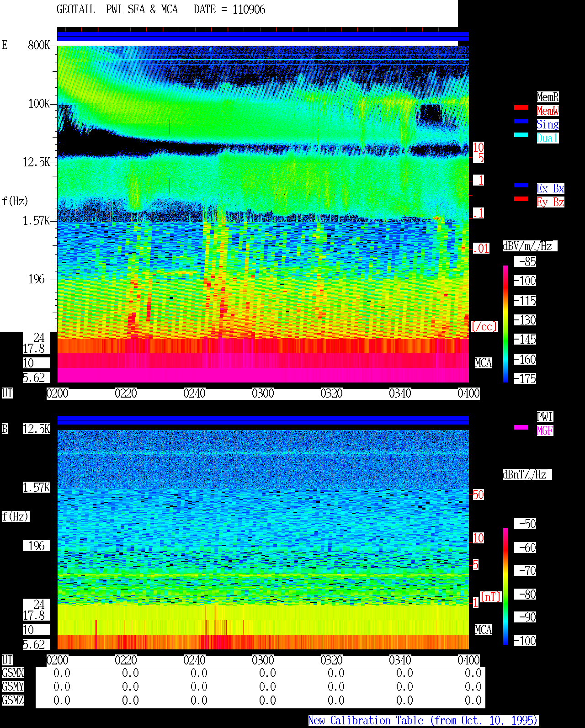The image size is (585, 728).
Task: Click the red Ey Bz legend swatch
Action: point(521,199)
